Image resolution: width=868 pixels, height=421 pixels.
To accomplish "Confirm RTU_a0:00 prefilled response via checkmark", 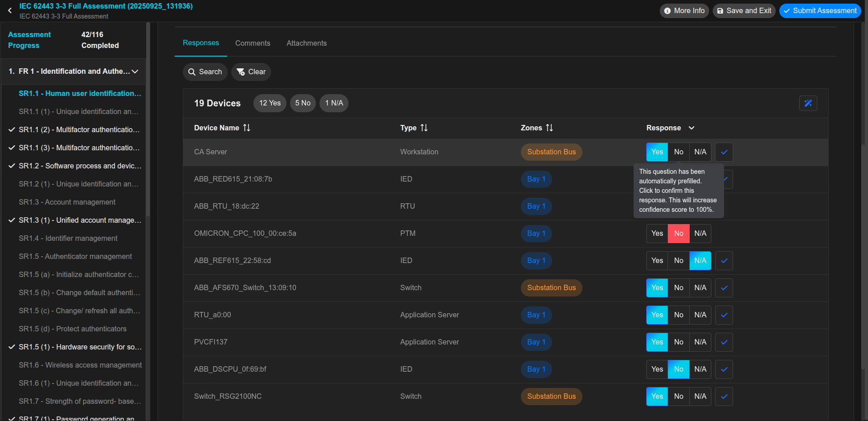I will click(723, 315).
